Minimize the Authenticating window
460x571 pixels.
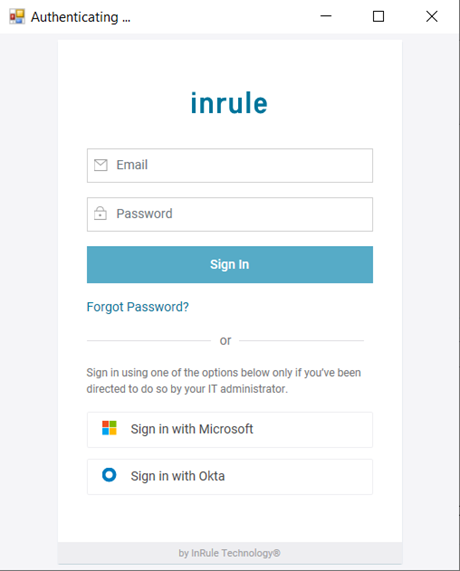pyautogui.click(x=326, y=16)
